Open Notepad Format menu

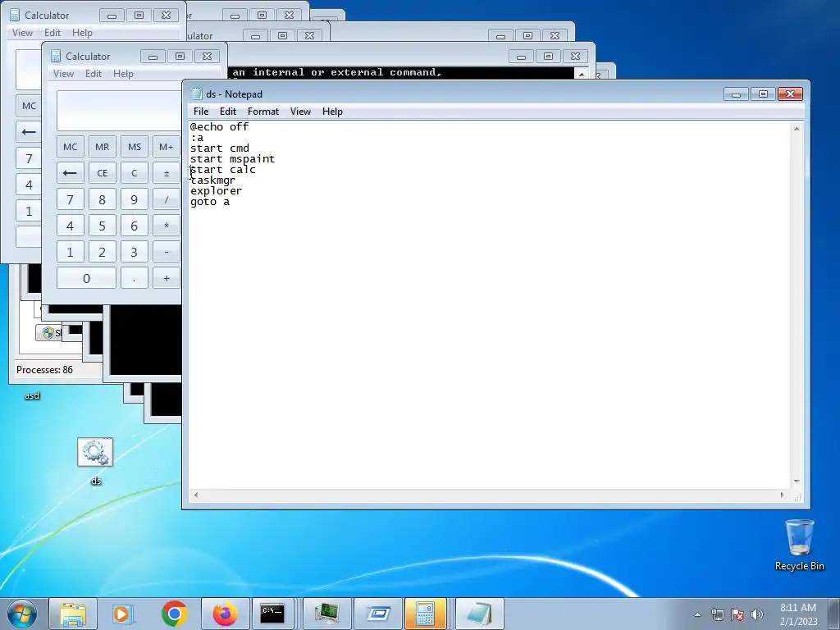point(263,112)
